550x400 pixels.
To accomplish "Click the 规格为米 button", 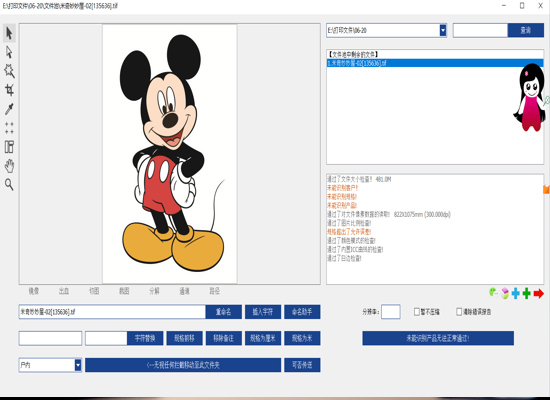I will (x=302, y=338).
